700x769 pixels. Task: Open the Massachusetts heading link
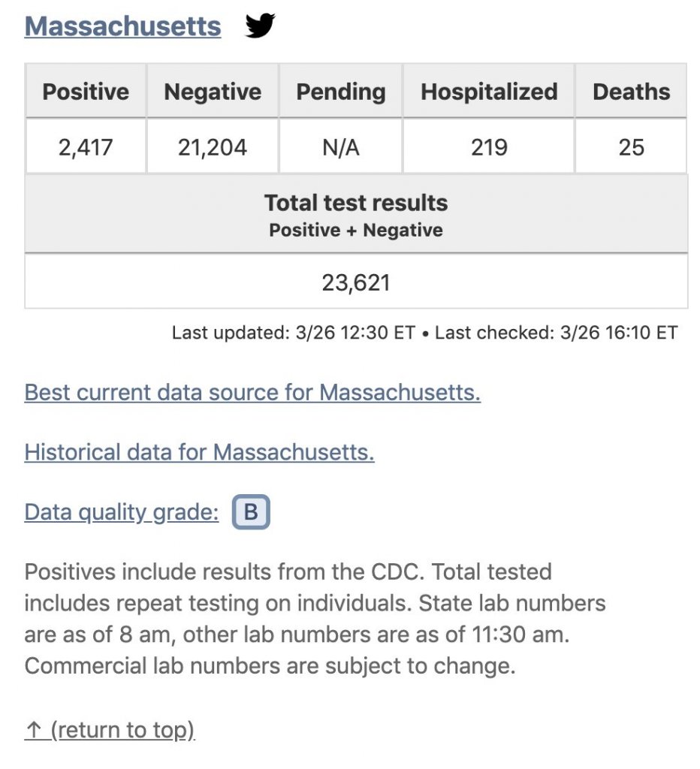(x=122, y=26)
